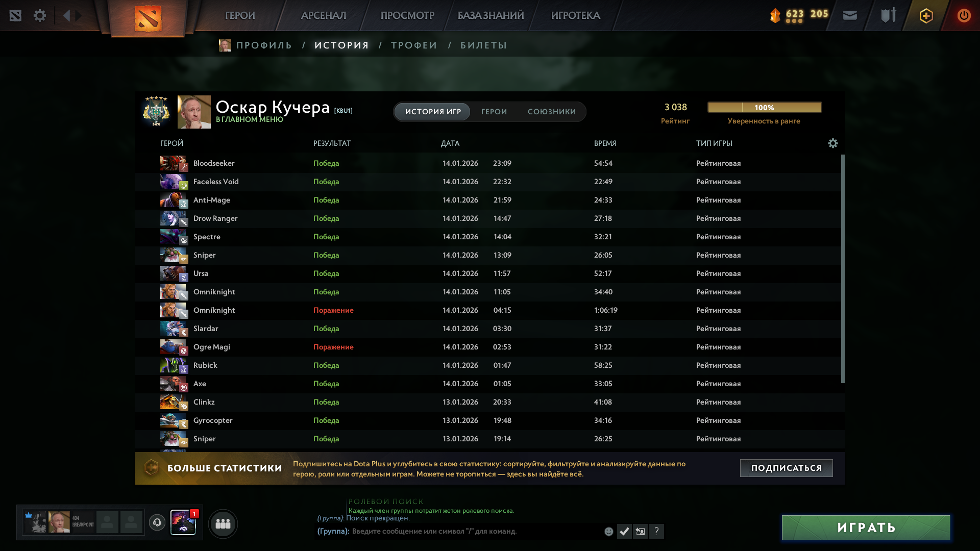Click the Подписаться button
Image resolution: width=980 pixels, height=551 pixels.
786,468
